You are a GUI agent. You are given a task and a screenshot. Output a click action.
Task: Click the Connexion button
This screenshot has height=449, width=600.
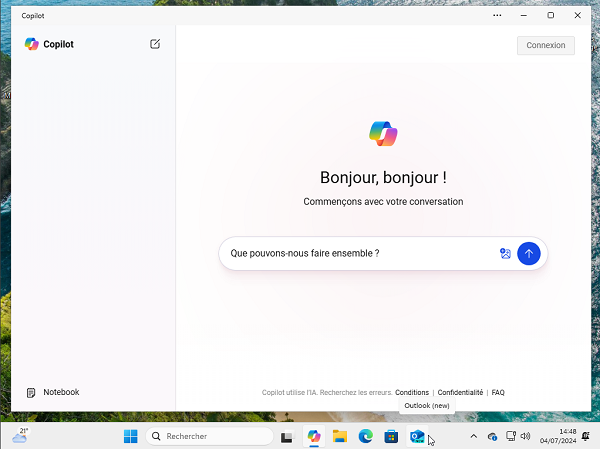tap(545, 45)
